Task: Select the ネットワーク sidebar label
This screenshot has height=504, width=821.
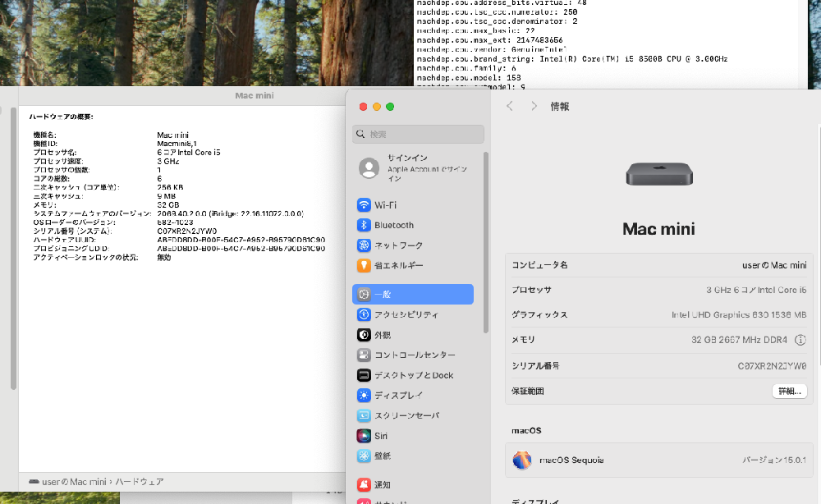Action: [x=398, y=245]
